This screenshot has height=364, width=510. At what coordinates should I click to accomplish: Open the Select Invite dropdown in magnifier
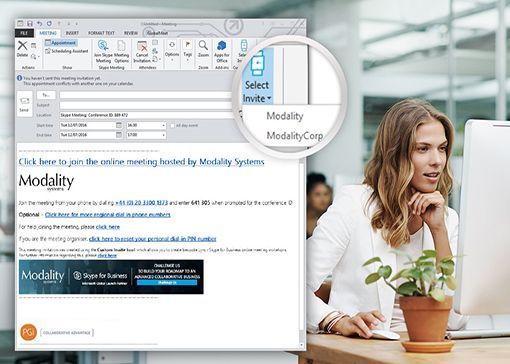click(257, 78)
